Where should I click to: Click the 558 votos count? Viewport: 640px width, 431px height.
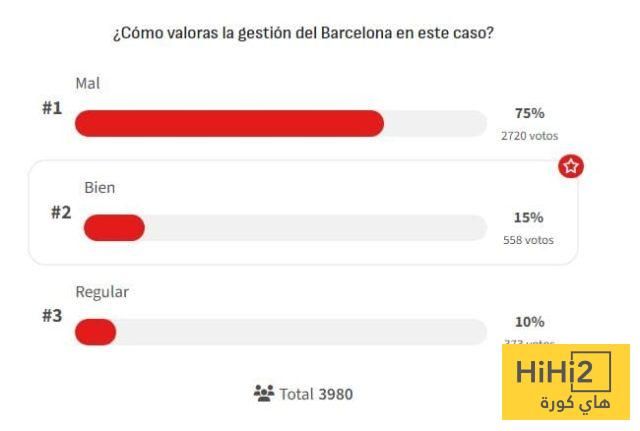tap(528, 240)
